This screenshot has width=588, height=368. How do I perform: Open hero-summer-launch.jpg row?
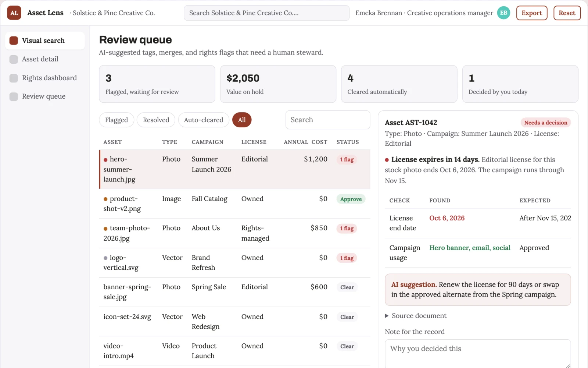(x=235, y=169)
